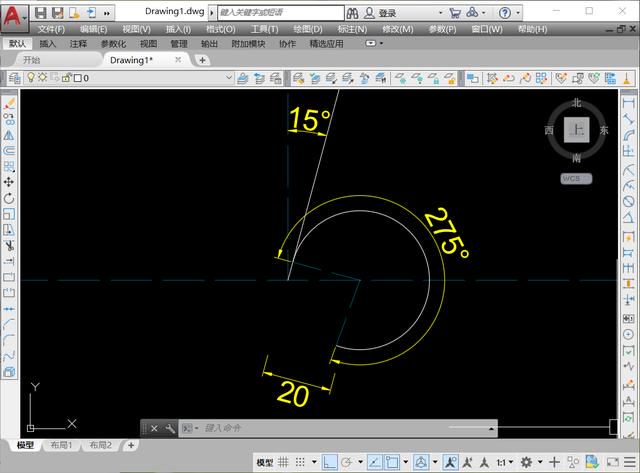The image size is (640, 473).
Task: Switch to the 默认 ribbon tab
Action: [x=17, y=44]
